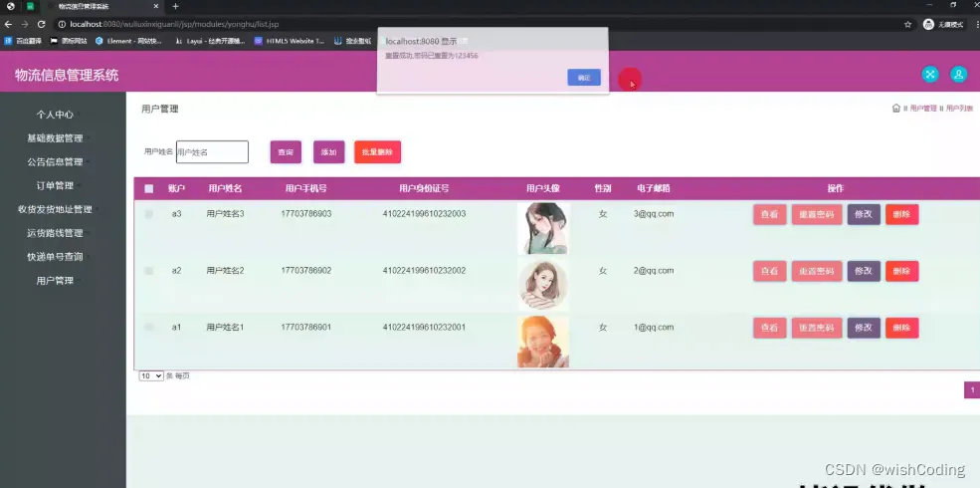
Task: Click 修改 edit for user a2
Action: point(864,271)
